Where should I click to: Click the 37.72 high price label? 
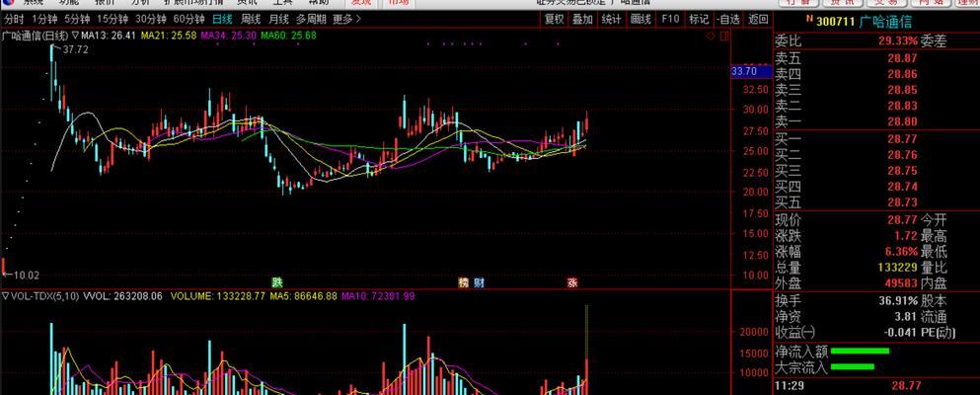tap(75, 50)
